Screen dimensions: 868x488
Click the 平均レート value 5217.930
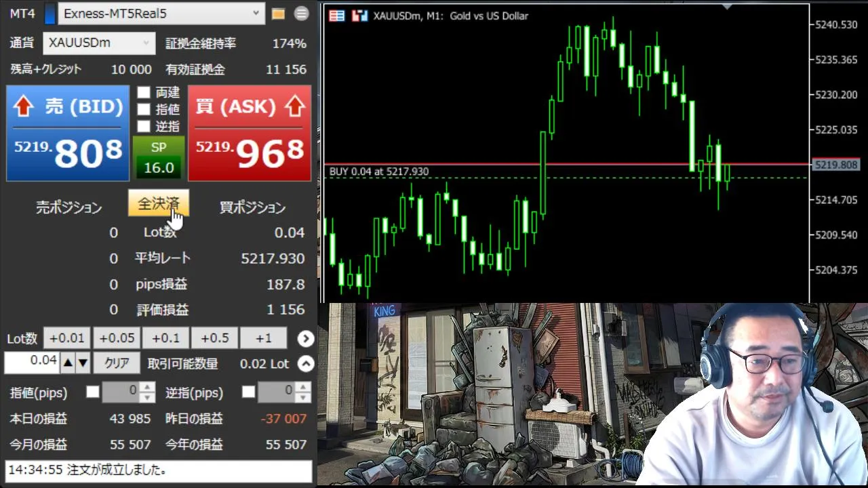[273, 258]
